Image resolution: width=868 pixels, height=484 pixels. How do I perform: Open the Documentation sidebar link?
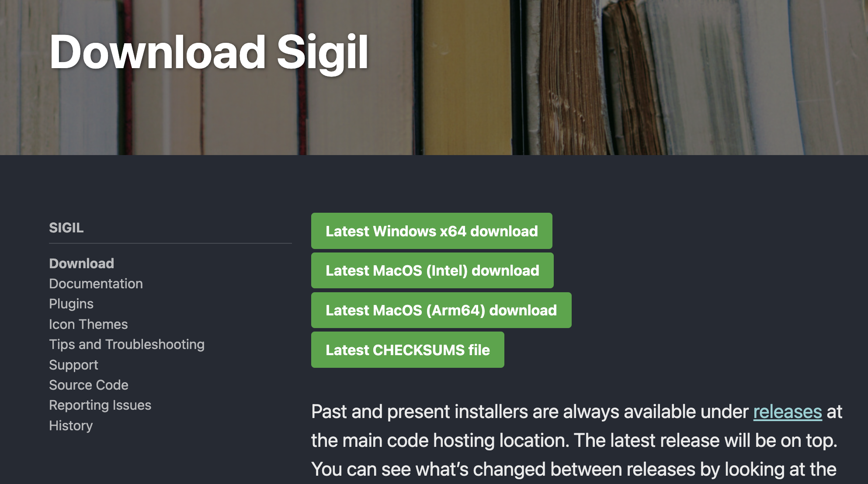click(96, 283)
